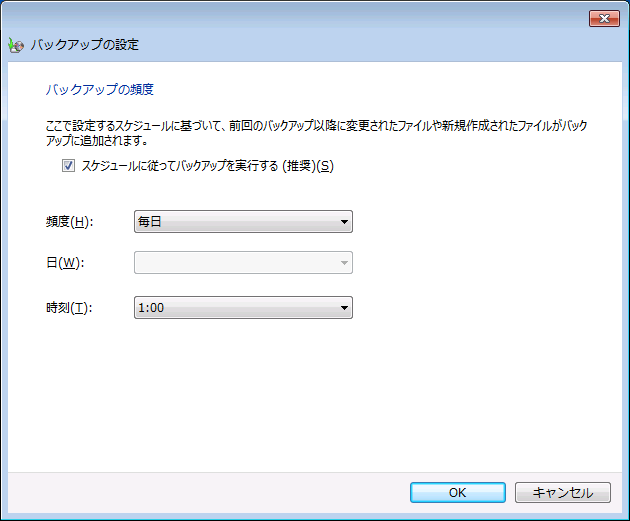The height and width of the screenshot is (521, 630).
Task: Click the empty window title bar area
Action: click(300, 17)
